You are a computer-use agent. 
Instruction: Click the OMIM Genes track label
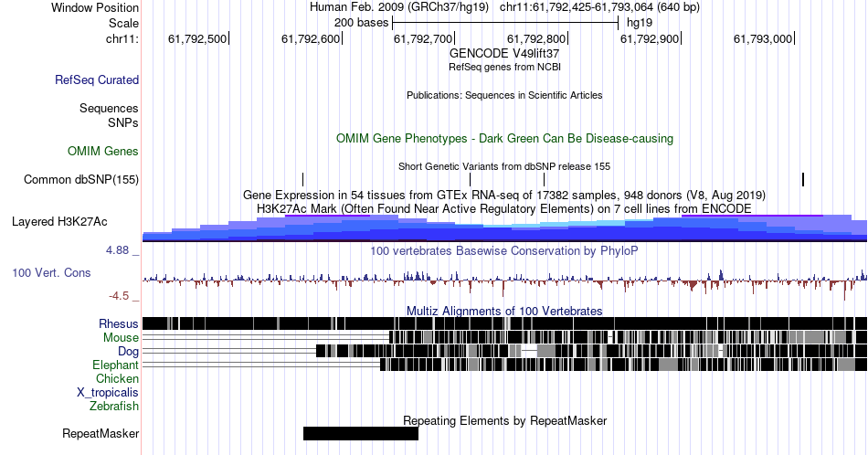pyautogui.click(x=103, y=151)
